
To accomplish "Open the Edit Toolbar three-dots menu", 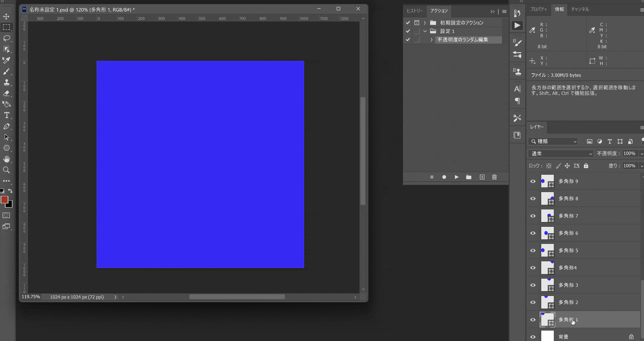I will (x=6, y=181).
